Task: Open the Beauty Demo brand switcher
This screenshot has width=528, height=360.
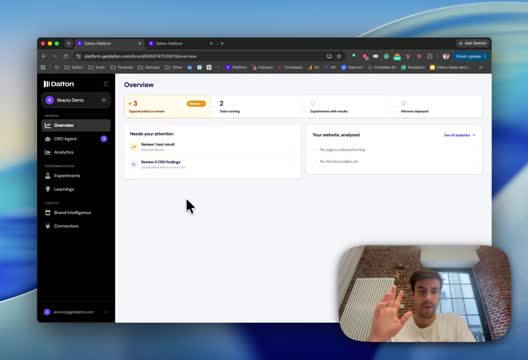Action: pyautogui.click(x=76, y=100)
